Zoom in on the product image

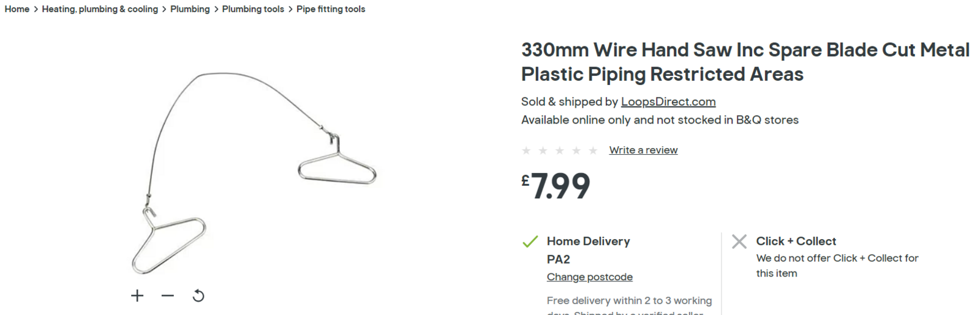pos(137,296)
